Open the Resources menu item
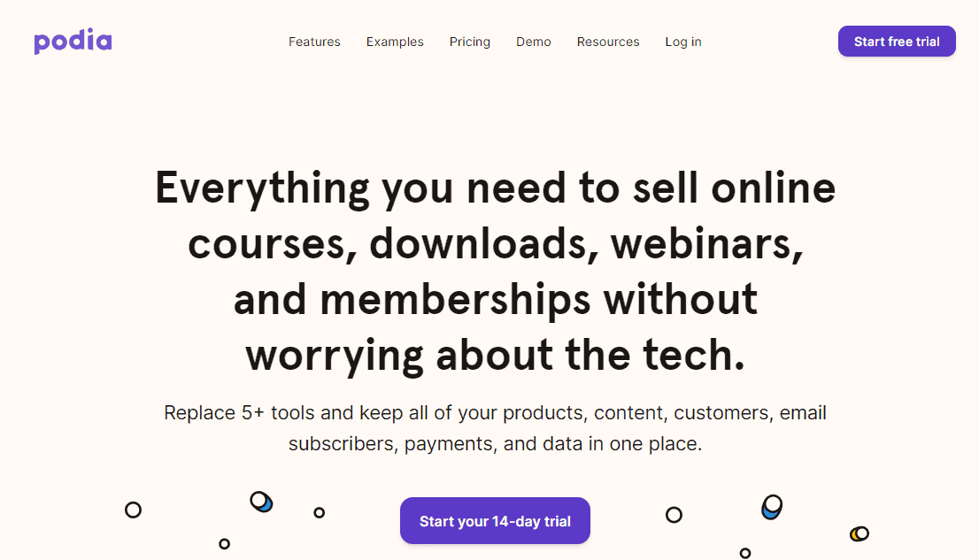 (x=608, y=42)
